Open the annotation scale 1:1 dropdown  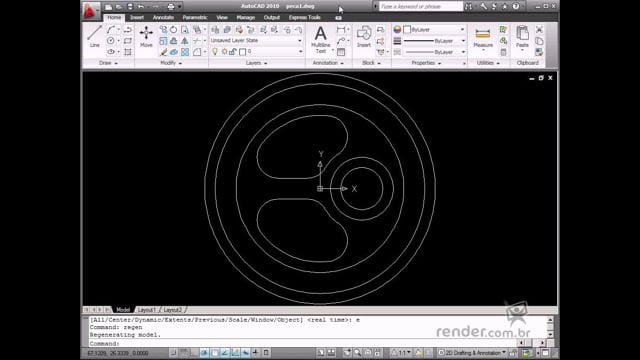[401, 352]
